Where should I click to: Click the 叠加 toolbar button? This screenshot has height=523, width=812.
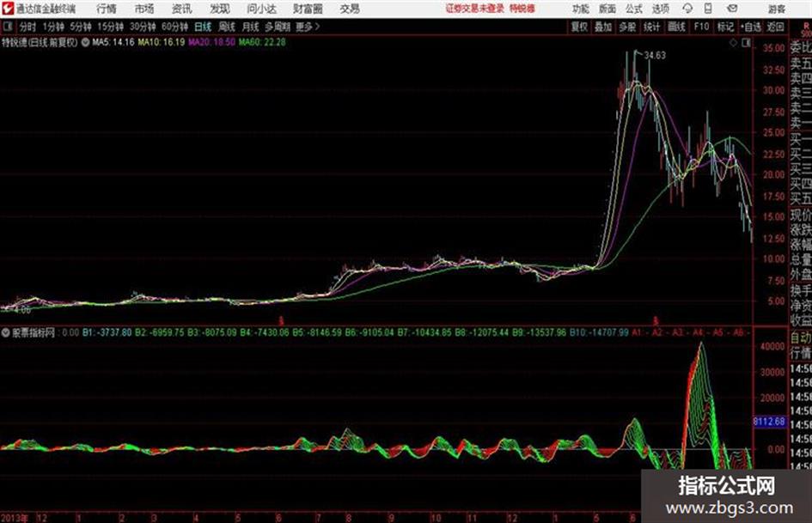[603, 27]
